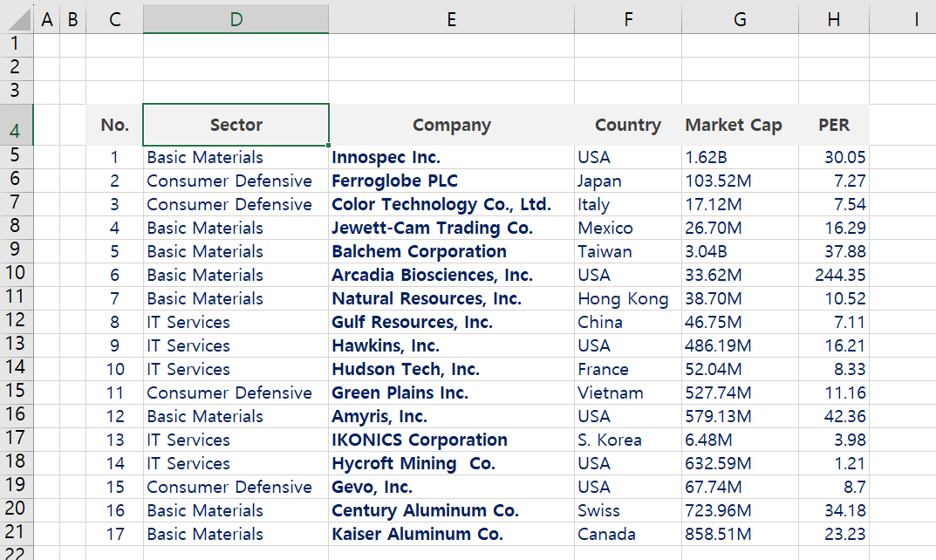Select the 'Green Plains Inc.' cell
The image size is (936, 560).
tap(451, 393)
